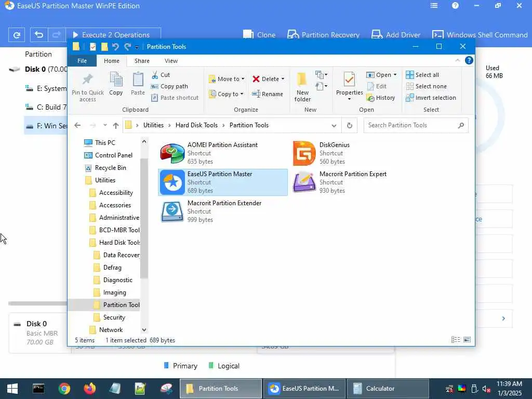Open recent locations dropdown arrow
532x399 pixels.
105,125
